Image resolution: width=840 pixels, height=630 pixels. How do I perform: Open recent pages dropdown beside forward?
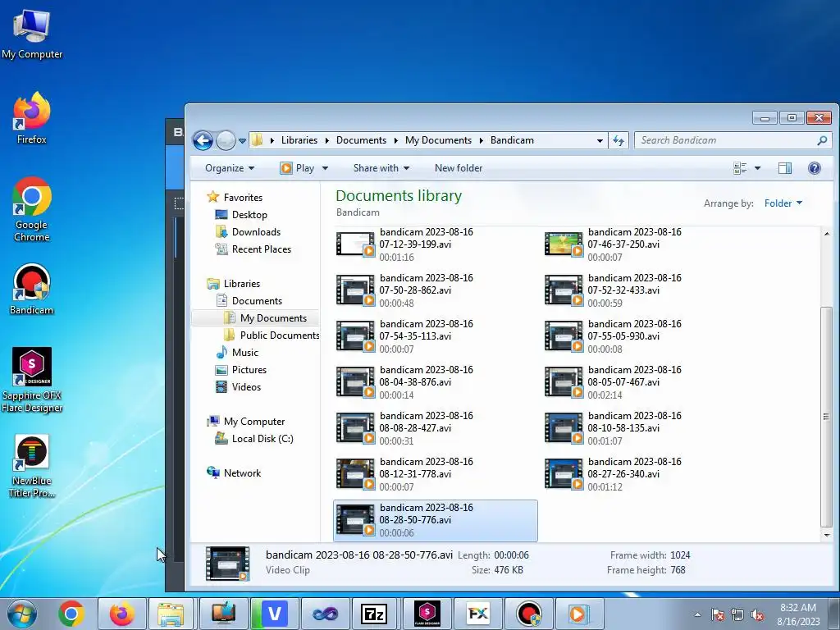(x=242, y=141)
